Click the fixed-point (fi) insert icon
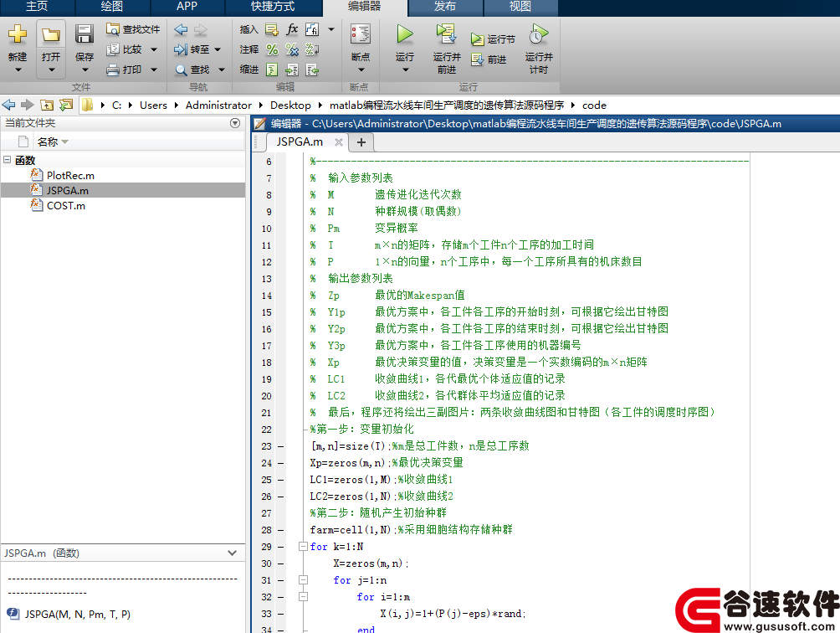 click(312, 29)
